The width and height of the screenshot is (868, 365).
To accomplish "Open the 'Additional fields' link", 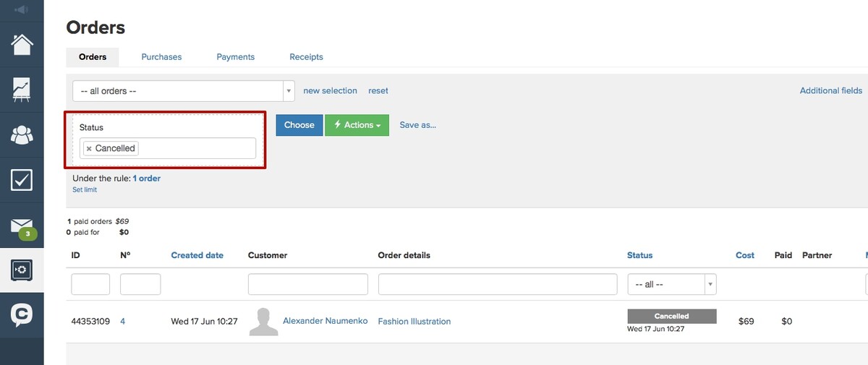I will click(831, 91).
